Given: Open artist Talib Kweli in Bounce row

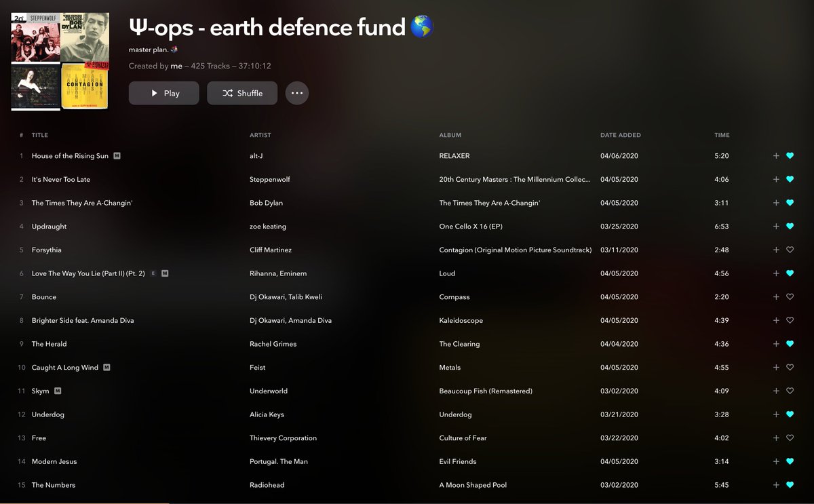Looking at the screenshot, I should [304, 297].
